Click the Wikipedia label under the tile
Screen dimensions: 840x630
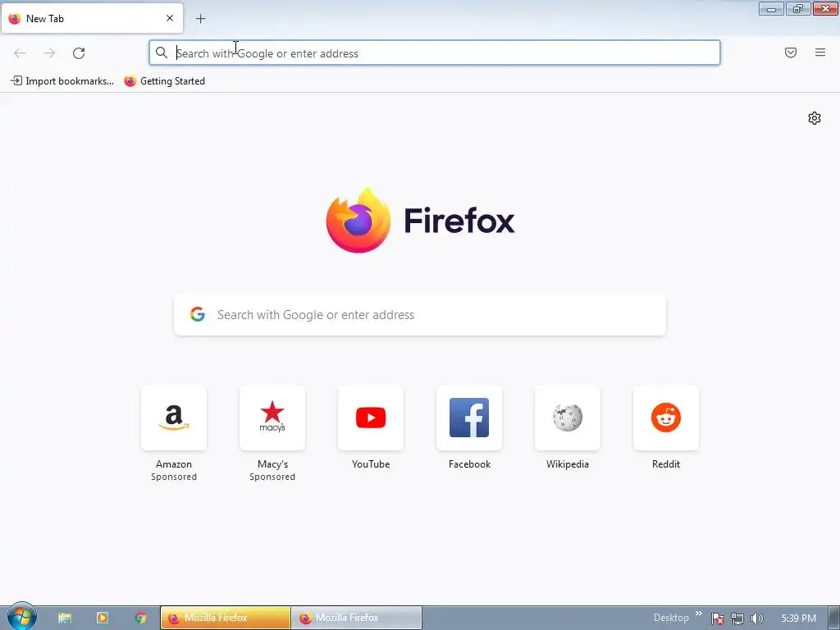coord(568,464)
